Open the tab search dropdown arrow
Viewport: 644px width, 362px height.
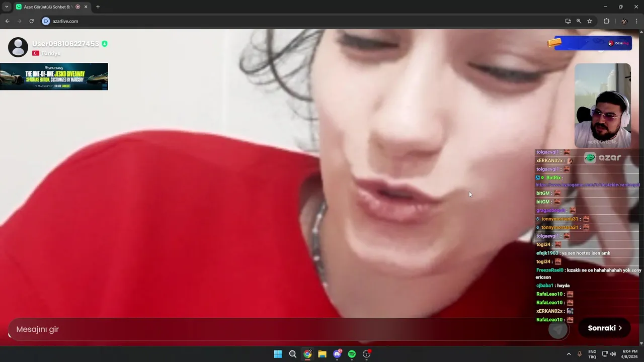coord(6,7)
